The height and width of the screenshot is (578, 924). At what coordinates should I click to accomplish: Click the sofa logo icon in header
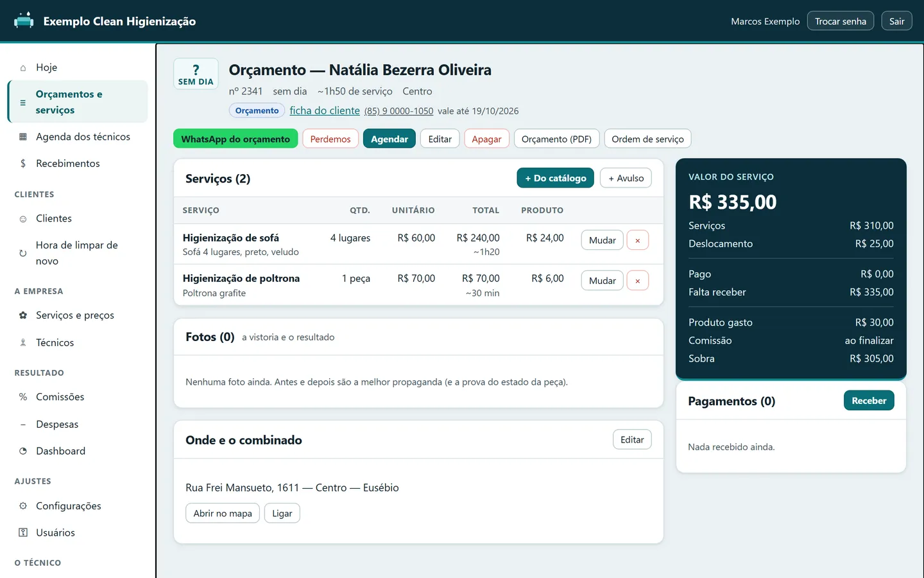tap(24, 21)
